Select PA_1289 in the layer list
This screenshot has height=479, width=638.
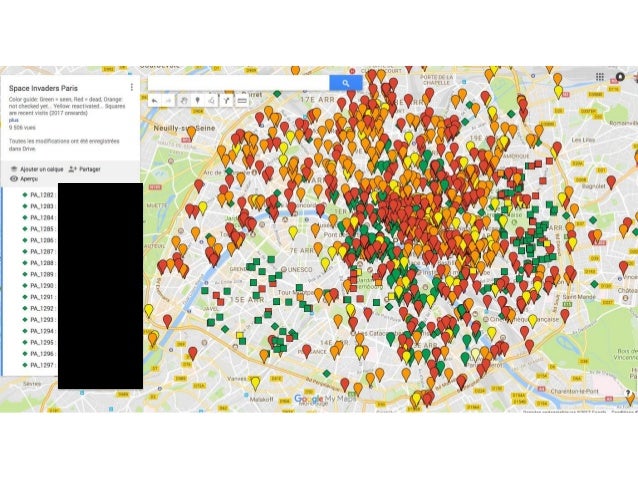(39, 274)
